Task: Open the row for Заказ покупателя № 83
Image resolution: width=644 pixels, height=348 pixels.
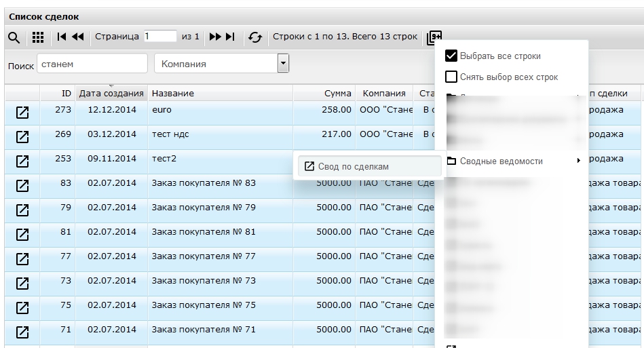Action: click(22, 186)
